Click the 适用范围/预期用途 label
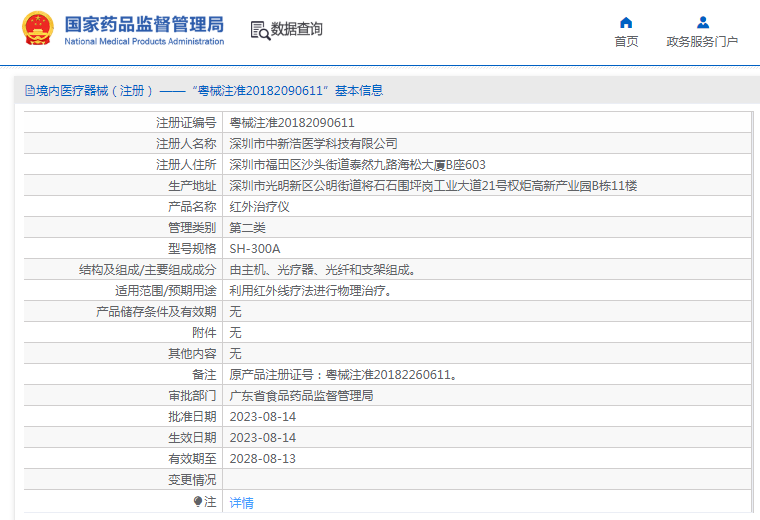 [x=165, y=291]
